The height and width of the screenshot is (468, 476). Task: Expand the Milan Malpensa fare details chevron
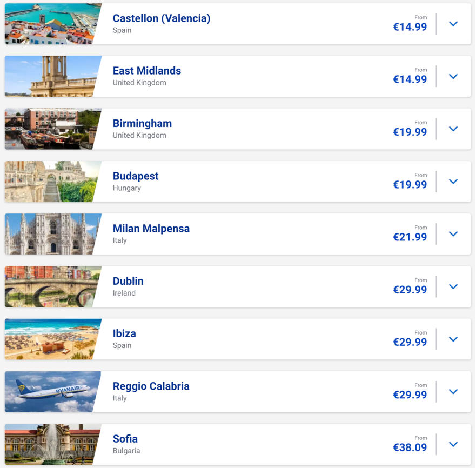tap(453, 234)
